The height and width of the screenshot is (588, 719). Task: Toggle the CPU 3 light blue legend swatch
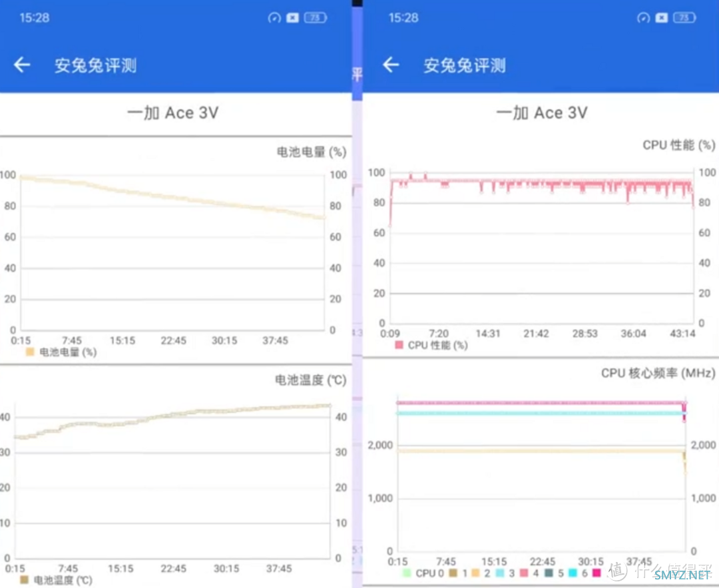[x=500, y=573]
